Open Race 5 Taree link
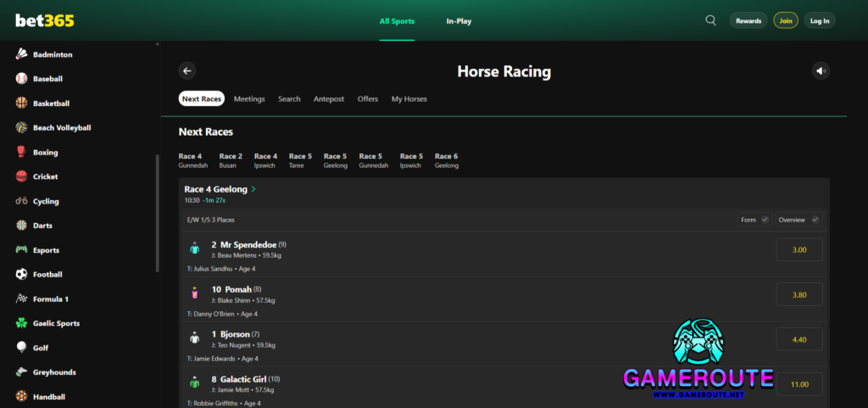This screenshot has width=868, height=408. [x=300, y=160]
